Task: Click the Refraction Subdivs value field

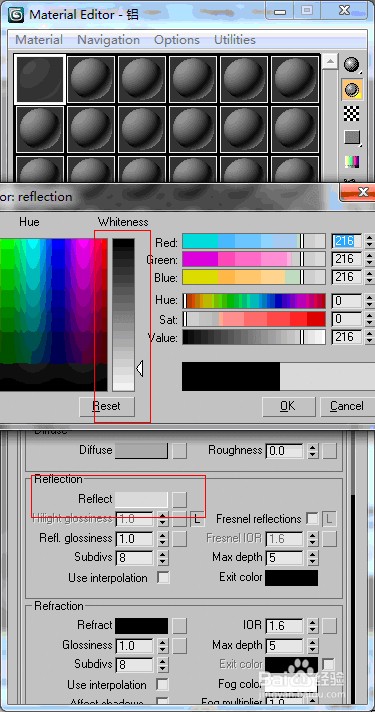Action: tap(135, 665)
